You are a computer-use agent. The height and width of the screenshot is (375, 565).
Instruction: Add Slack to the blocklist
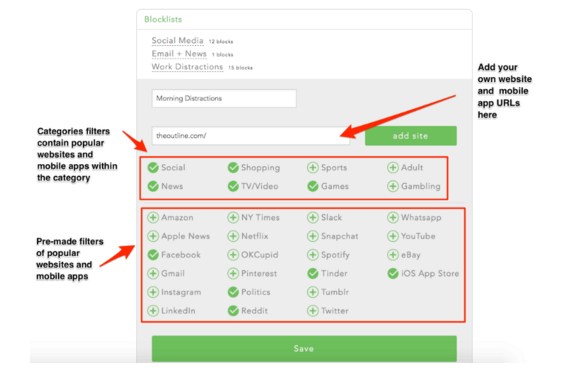coord(313,218)
